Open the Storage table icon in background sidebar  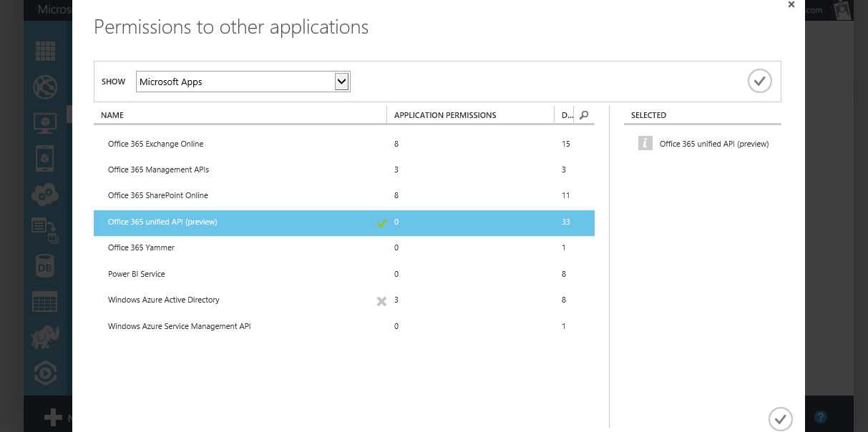[46, 301]
